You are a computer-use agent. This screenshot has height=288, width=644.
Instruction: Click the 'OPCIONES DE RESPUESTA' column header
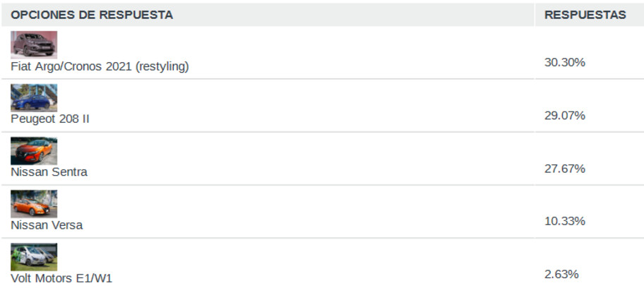coord(92,15)
